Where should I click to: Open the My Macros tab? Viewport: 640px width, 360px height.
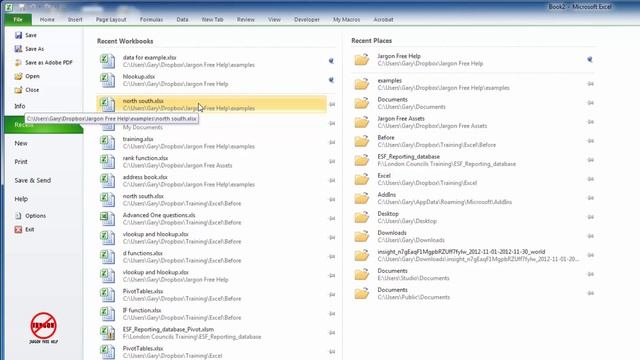(346, 20)
